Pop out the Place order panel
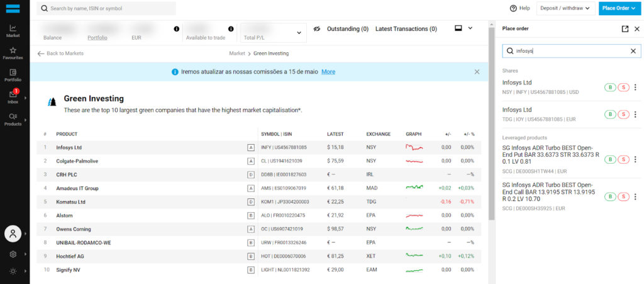Screen dimensions: 644x284 point(625,29)
